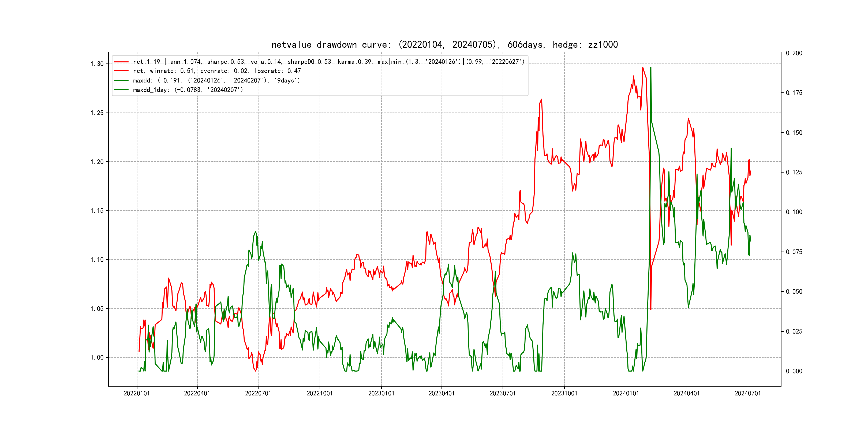868x434 pixels.
Task: Click the 20230101 x-axis tick label
Action: click(x=381, y=393)
